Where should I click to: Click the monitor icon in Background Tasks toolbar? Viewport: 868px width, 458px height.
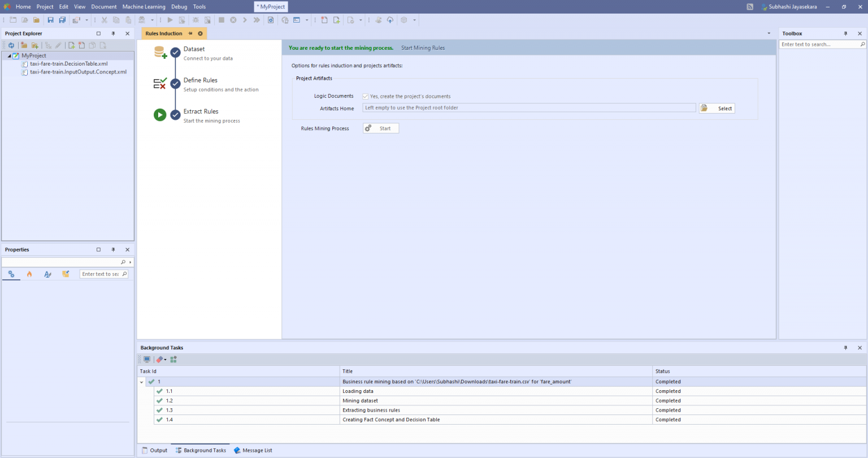tap(147, 359)
